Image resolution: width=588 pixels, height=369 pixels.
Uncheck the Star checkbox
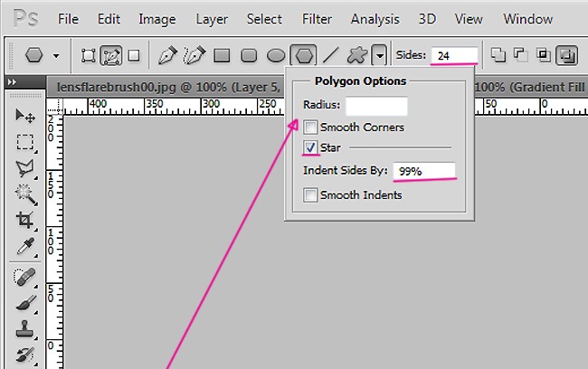tap(310, 147)
